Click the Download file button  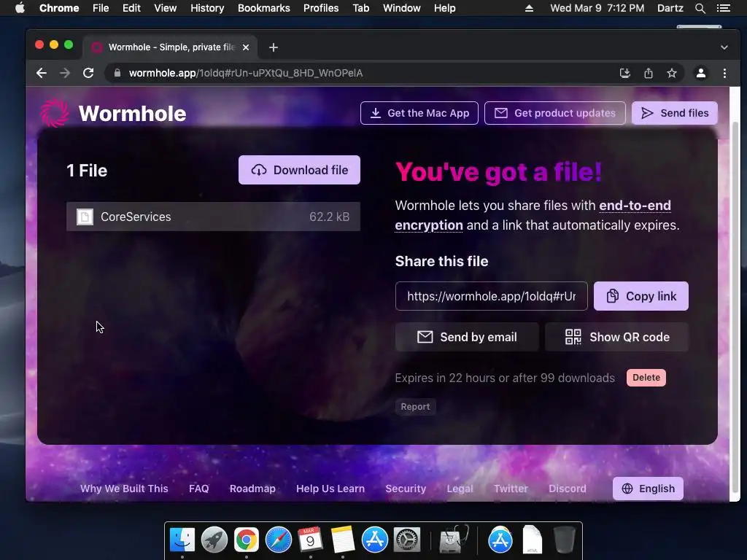299,170
